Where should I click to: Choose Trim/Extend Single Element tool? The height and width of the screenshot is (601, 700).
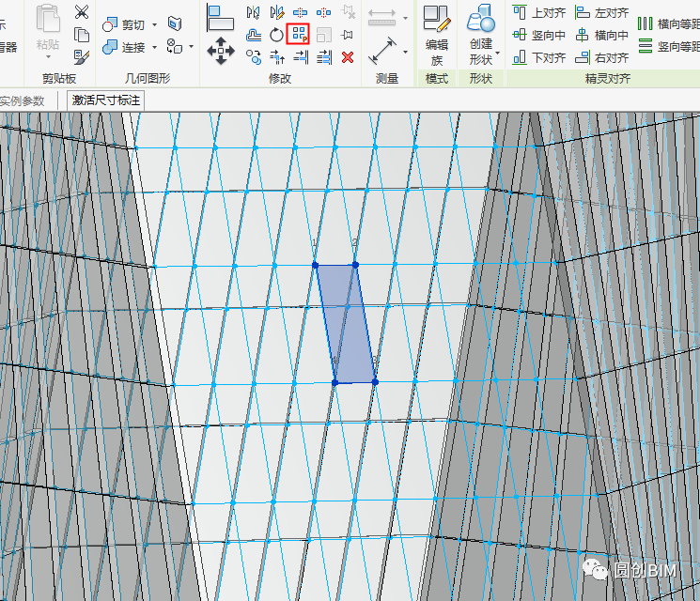(x=301, y=57)
